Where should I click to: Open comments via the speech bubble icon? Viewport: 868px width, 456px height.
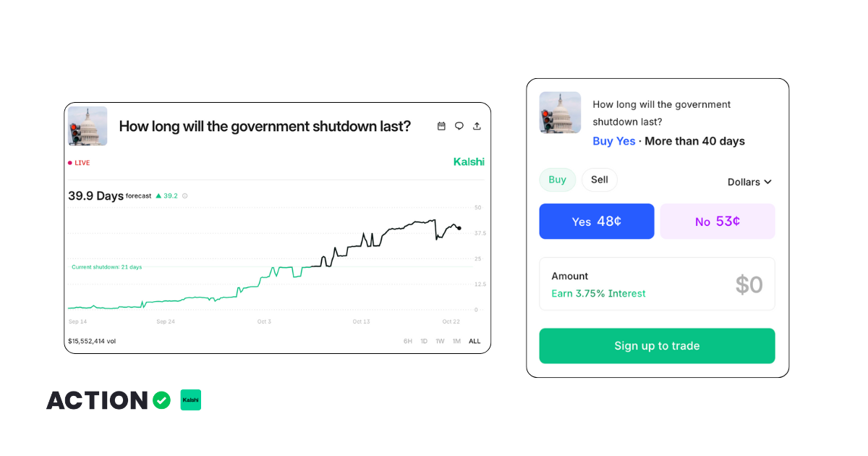[459, 126]
